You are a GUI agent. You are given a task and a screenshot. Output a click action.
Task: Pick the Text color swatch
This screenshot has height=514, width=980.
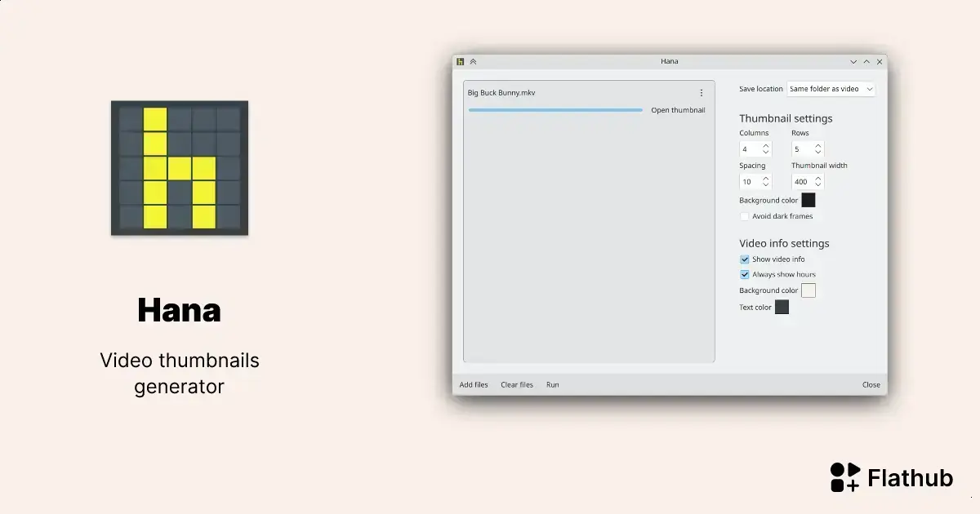pos(782,308)
